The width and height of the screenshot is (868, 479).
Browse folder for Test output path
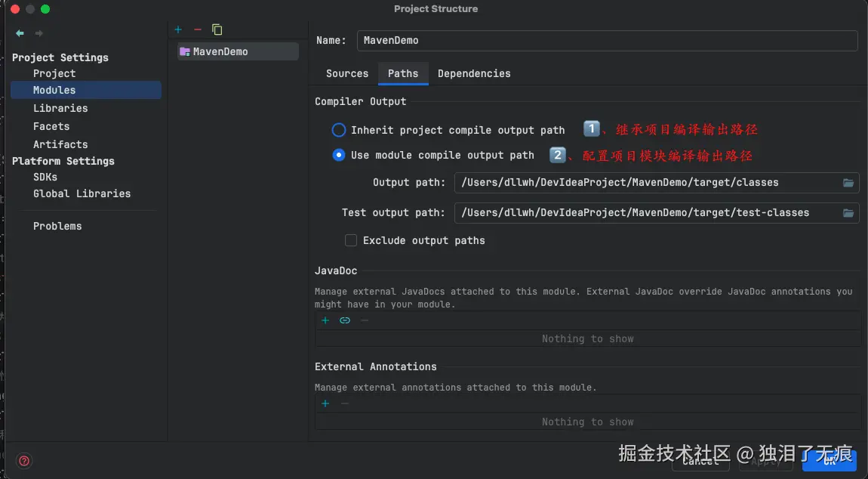[x=848, y=212]
